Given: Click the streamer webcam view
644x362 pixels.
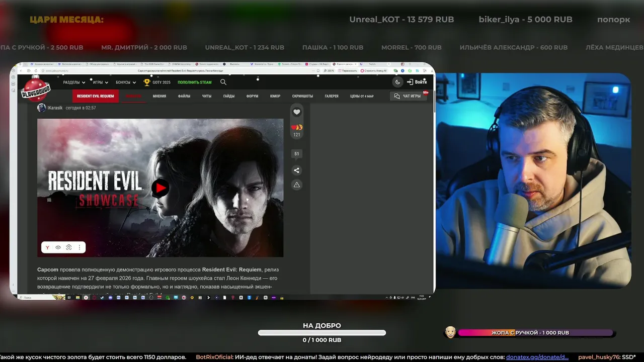Looking at the screenshot, I should (x=533, y=181).
